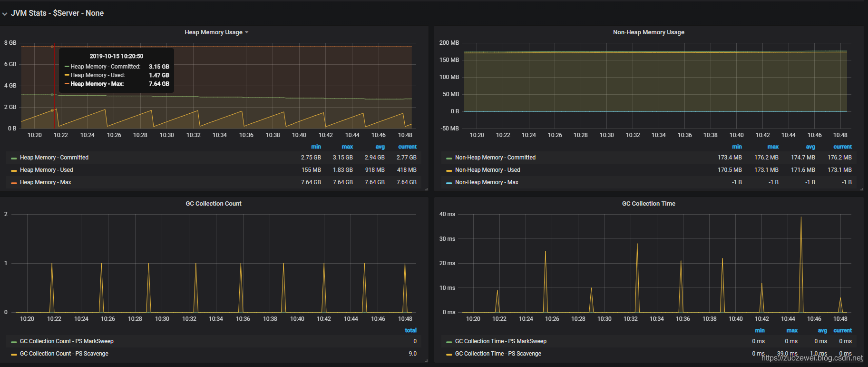Sort GC Collection Time legend by min
This screenshot has height=367, width=868.
click(x=760, y=330)
